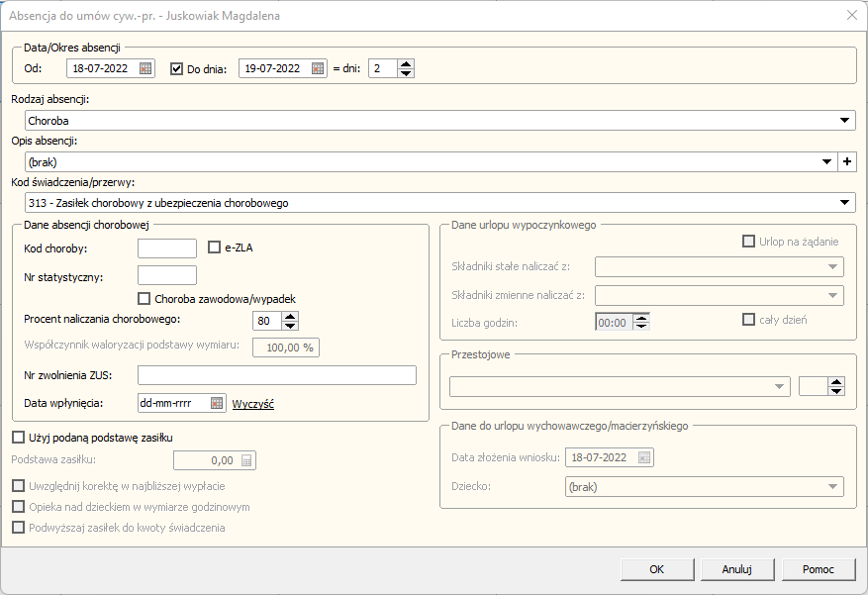
Task: Open help with Pomoc button
Action: pyautogui.click(x=818, y=569)
